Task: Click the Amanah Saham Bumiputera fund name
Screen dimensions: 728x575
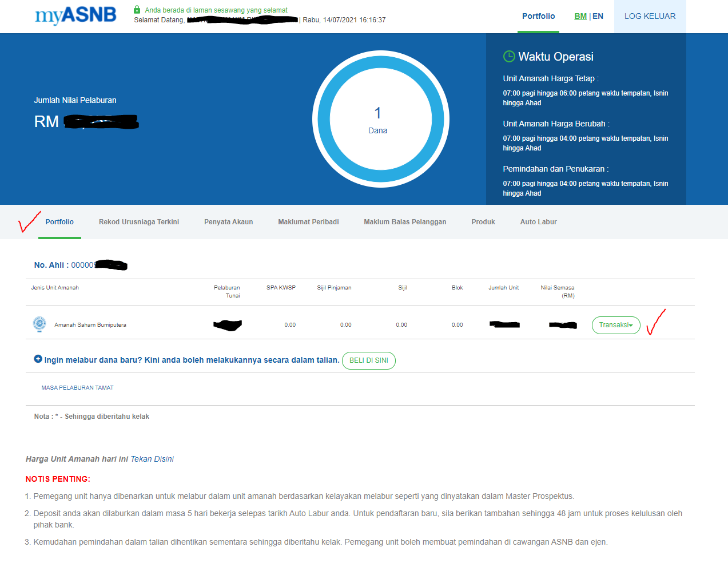Action: [90, 325]
